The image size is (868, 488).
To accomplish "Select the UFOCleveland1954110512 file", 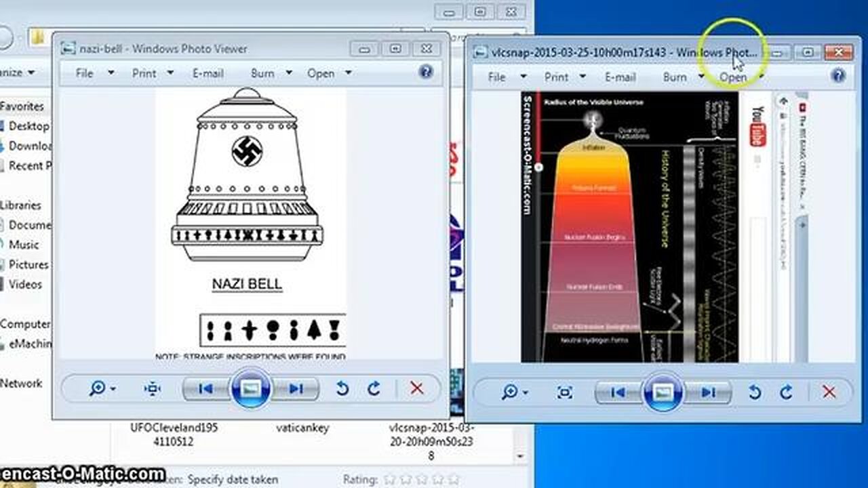I will pyautogui.click(x=174, y=435).
